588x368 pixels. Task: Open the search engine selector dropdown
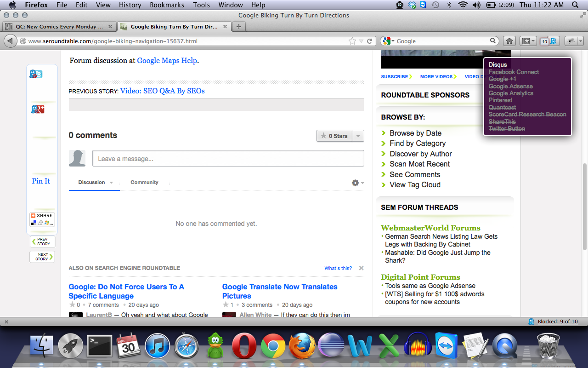[x=389, y=41]
